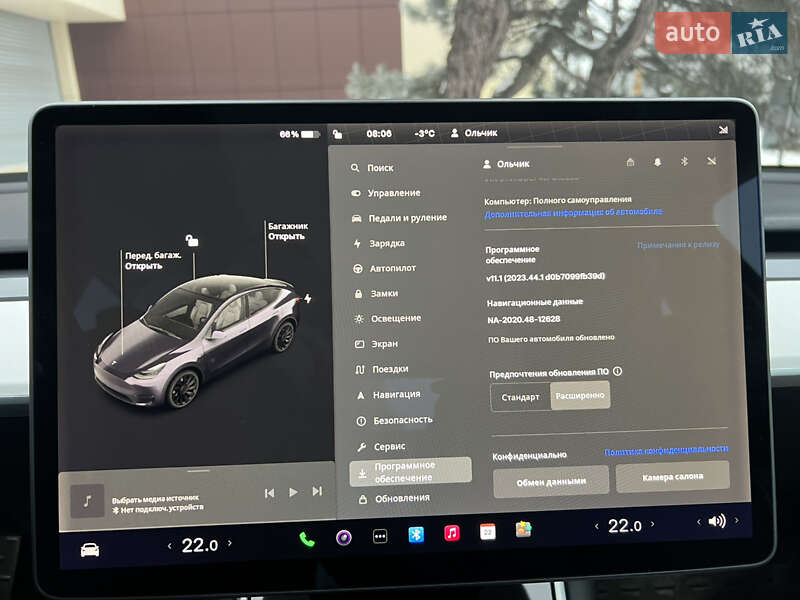
Task: Select the Зарядка settings icon
Action: click(358, 243)
